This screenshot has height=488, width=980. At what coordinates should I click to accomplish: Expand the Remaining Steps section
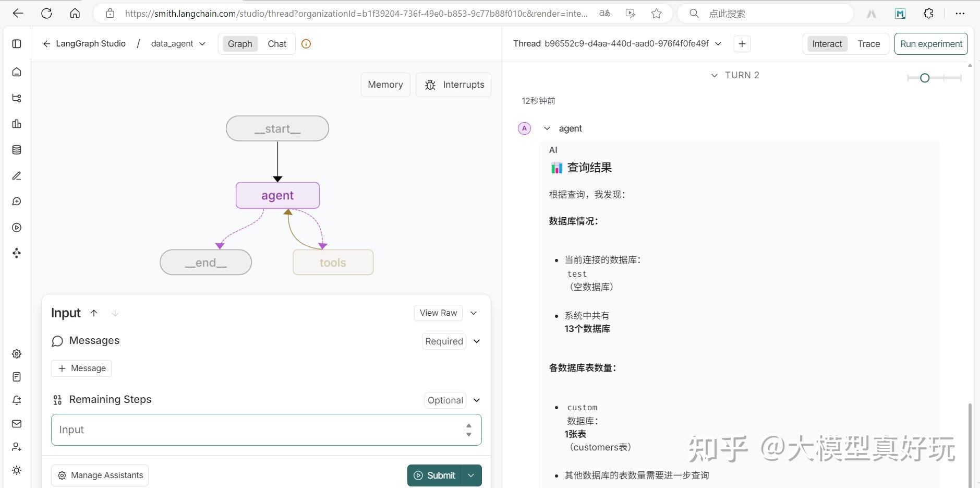(x=475, y=400)
